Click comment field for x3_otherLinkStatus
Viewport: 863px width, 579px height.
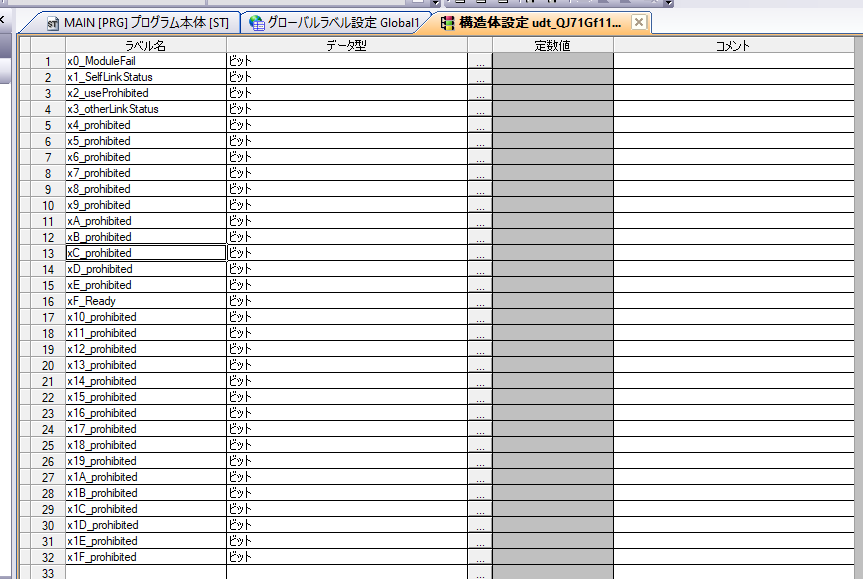point(734,109)
